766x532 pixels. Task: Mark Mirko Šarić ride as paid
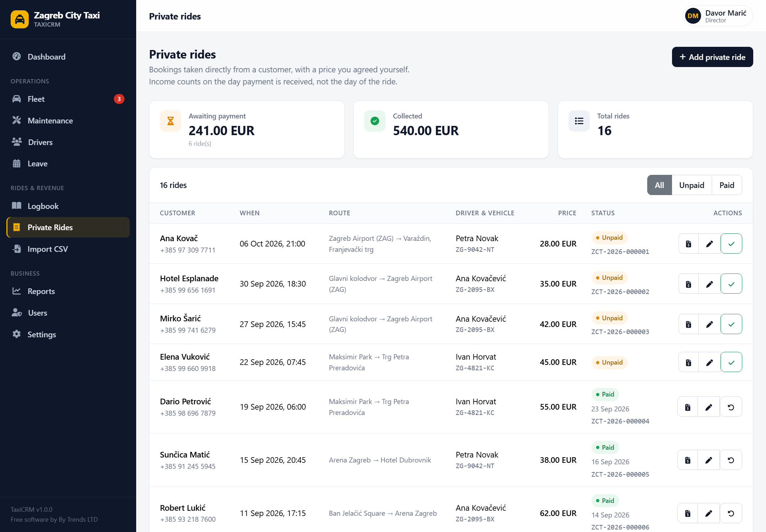click(731, 324)
